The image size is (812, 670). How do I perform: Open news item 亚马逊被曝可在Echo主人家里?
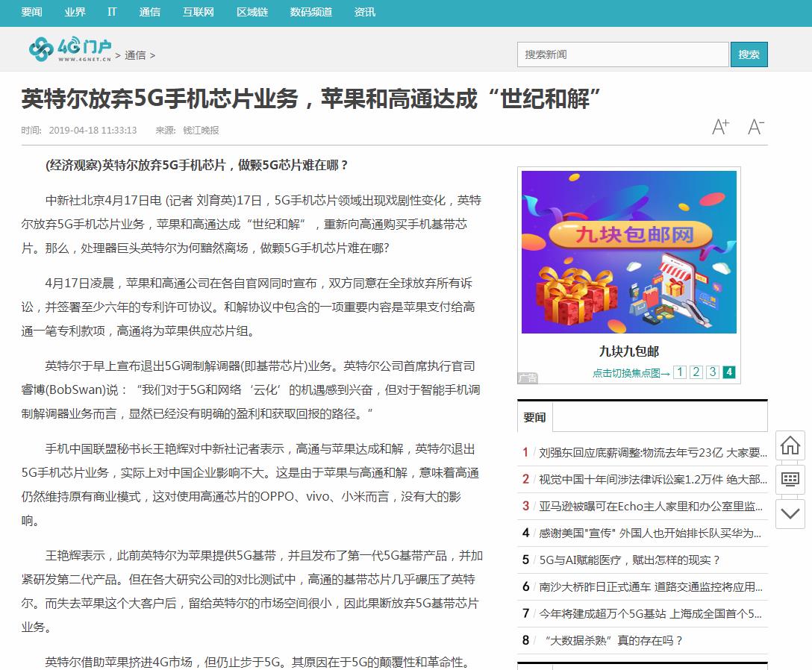tap(651, 507)
